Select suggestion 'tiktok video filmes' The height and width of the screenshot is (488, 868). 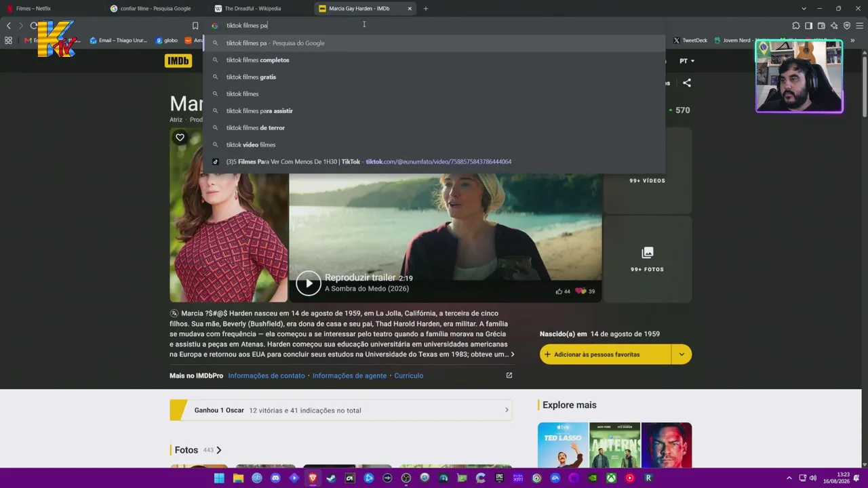coord(434,145)
